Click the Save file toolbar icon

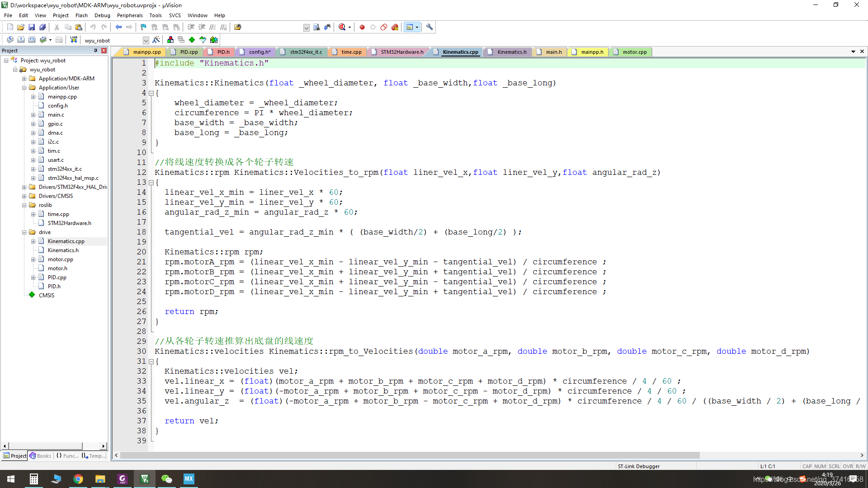pyautogui.click(x=32, y=27)
